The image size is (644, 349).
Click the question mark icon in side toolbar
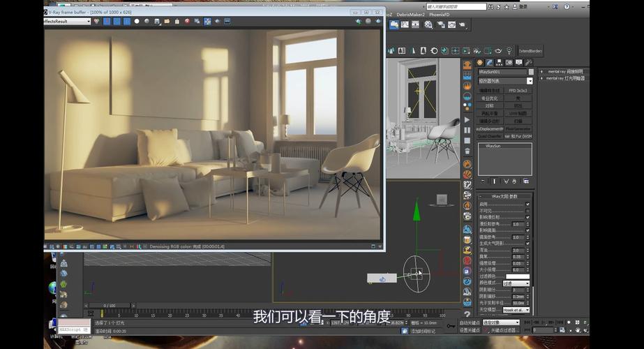[467, 314]
